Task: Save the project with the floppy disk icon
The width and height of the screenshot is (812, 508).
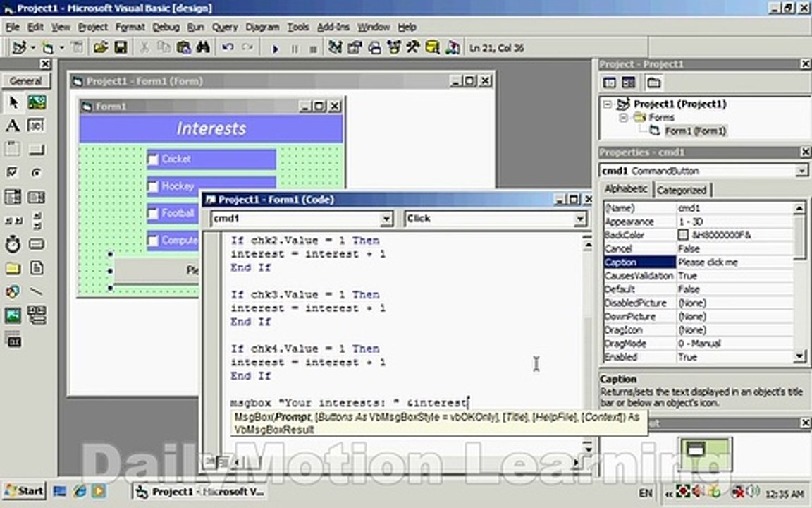Action: tap(121, 48)
